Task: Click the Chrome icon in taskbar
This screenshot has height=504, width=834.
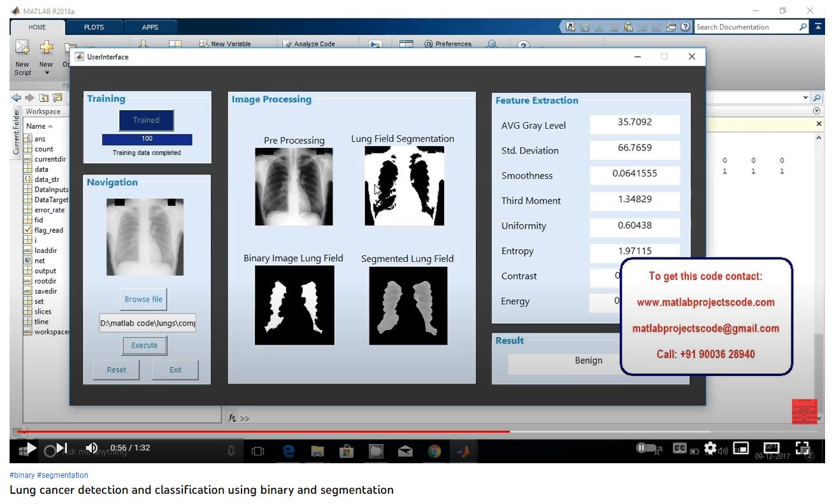Action: click(x=435, y=451)
